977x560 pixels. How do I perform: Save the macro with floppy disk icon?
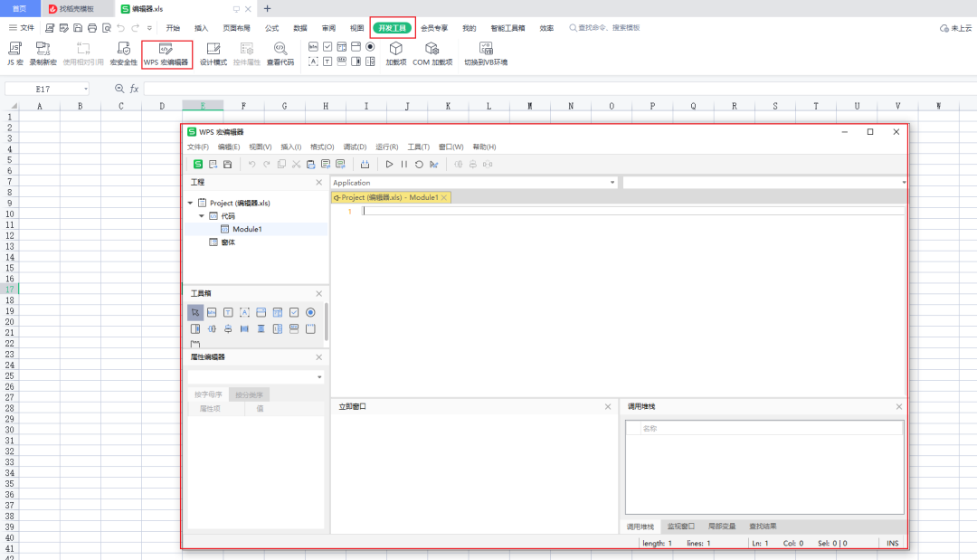point(227,164)
